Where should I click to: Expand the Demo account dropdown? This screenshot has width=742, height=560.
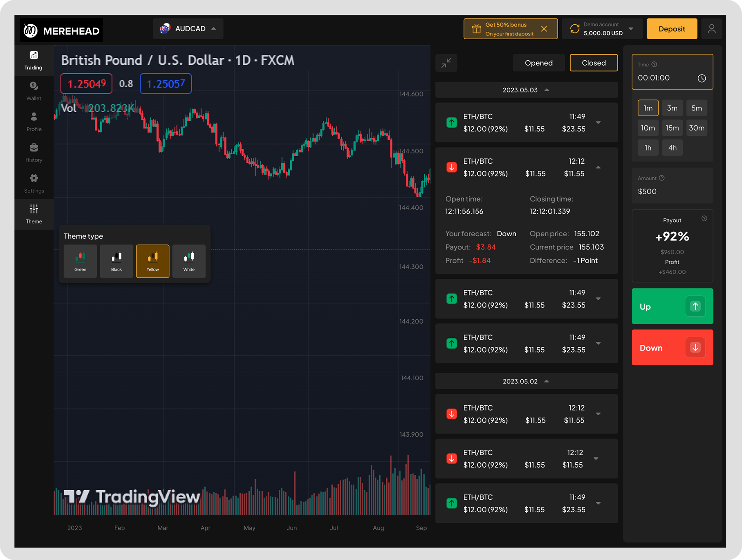[631, 29]
